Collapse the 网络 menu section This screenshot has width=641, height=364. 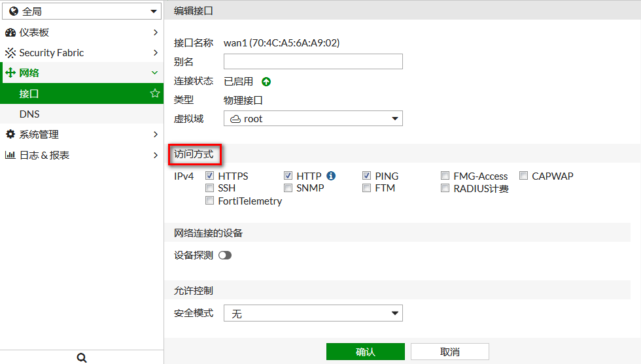pyautogui.click(x=154, y=73)
